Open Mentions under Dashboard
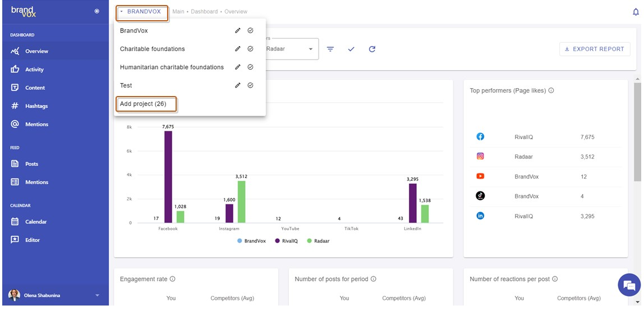 (x=56, y=124)
